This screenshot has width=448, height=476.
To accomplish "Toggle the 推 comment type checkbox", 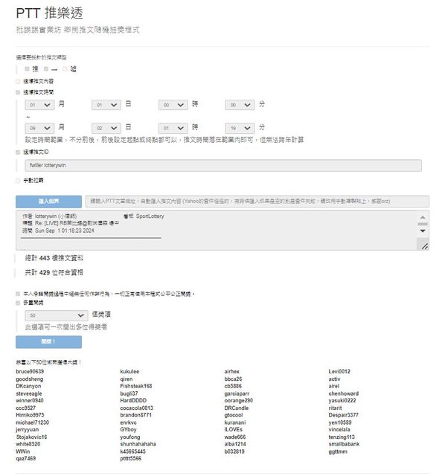I will pyautogui.click(x=28, y=68).
